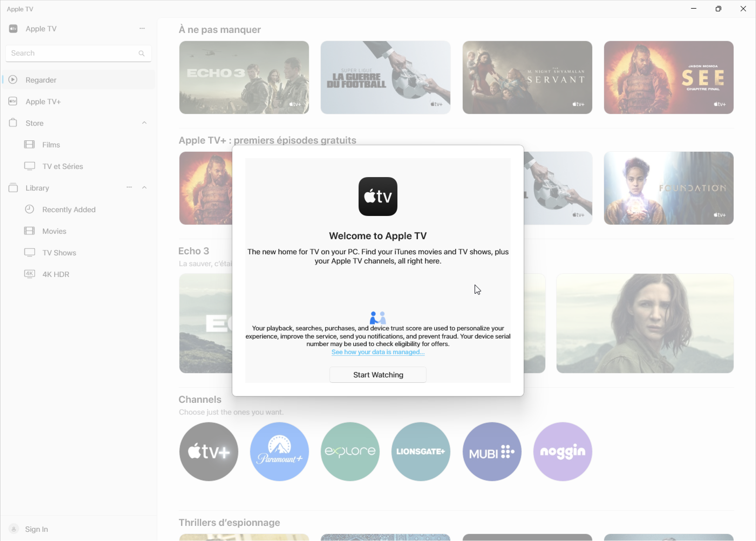The image size is (756, 541).
Task: Open TV et Séries in Store
Action: coord(79,167)
